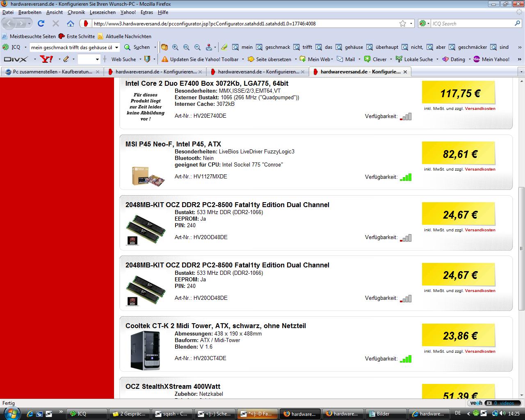This screenshot has width=525, height=420.
Task: Click the zoom-in magnifier in ICQ toolbar
Action: click(176, 47)
